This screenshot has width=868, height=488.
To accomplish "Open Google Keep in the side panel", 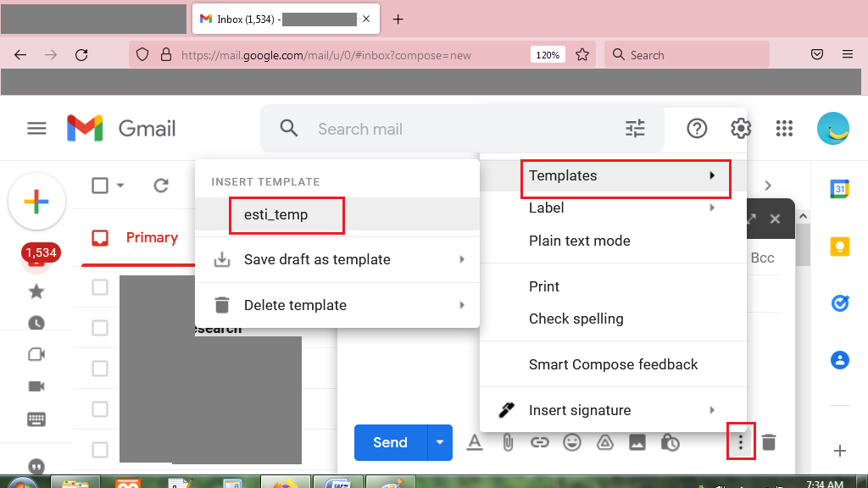I will tap(839, 246).
